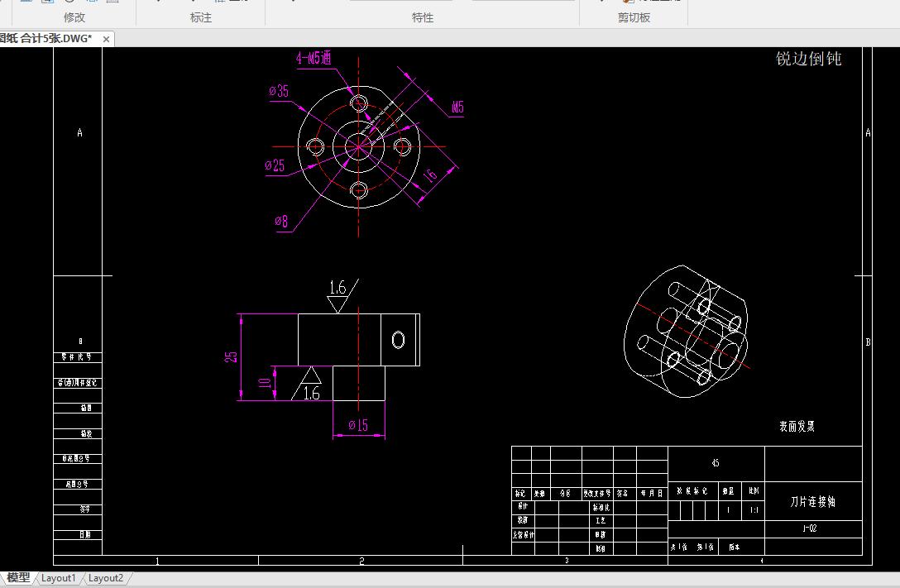This screenshot has height=588, width=900.
Task: Select the ø15 horizontal dimension text
Action: coord(358,425)
